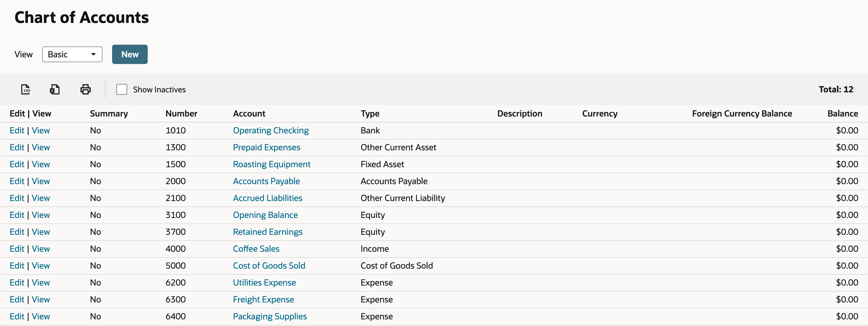Click the Total: 12 count label

(836, 89)
